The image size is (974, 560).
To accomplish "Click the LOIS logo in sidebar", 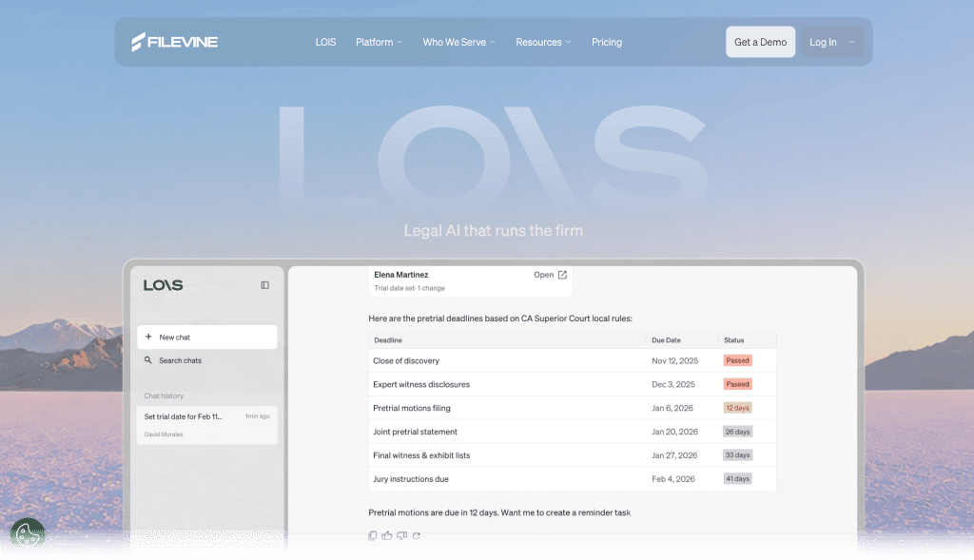I will click(x=164, y=285).
